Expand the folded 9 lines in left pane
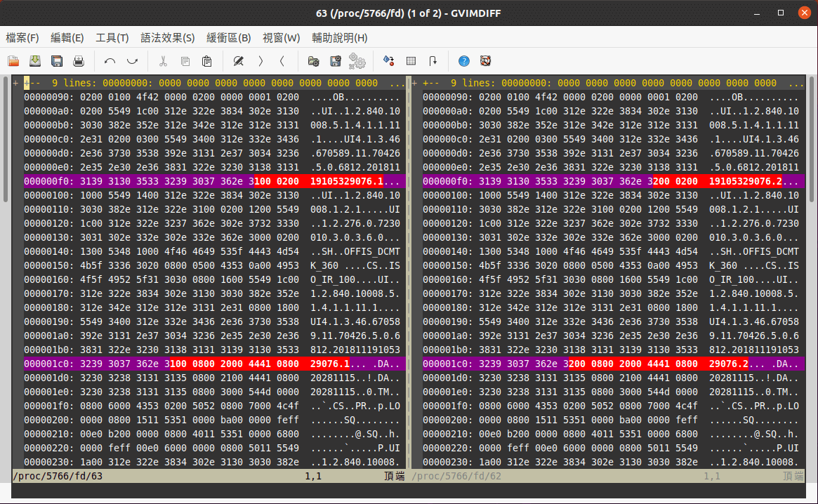The height and width of the screenshot is (504, 818). pyautogui.click(x=214, y=83)
